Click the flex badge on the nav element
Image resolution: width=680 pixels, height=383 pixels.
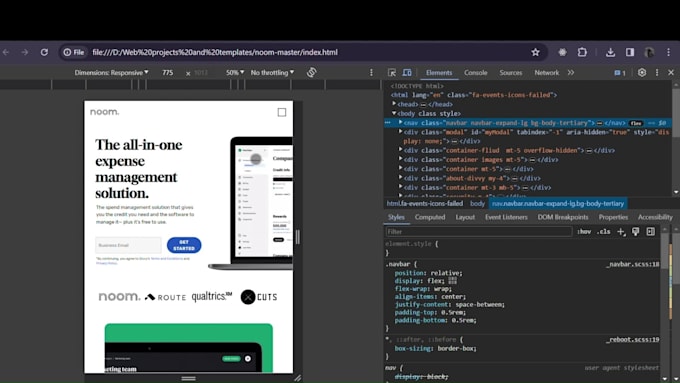tap(636, 123)
